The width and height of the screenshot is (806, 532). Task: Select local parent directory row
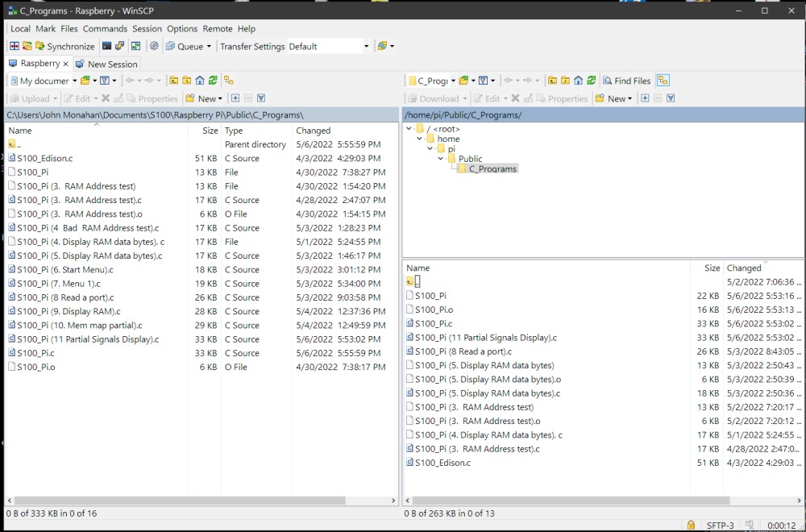[201, 144]
